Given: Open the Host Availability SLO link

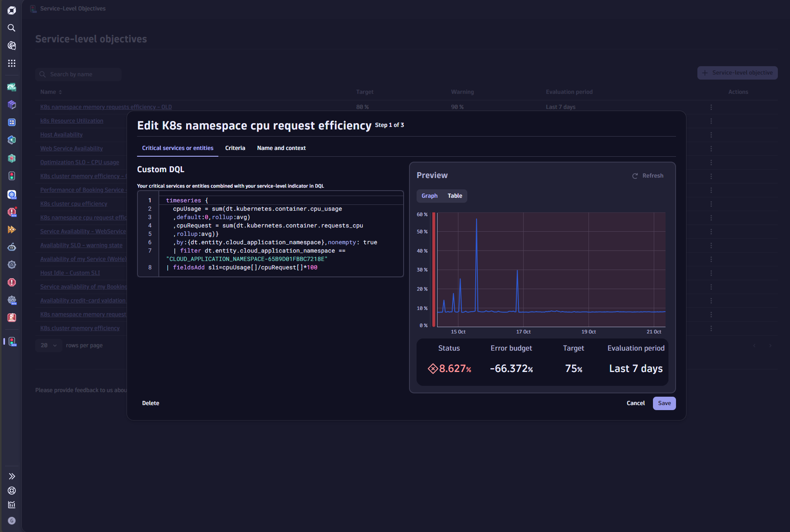Looking at the screenshot, I should [61, 134].
